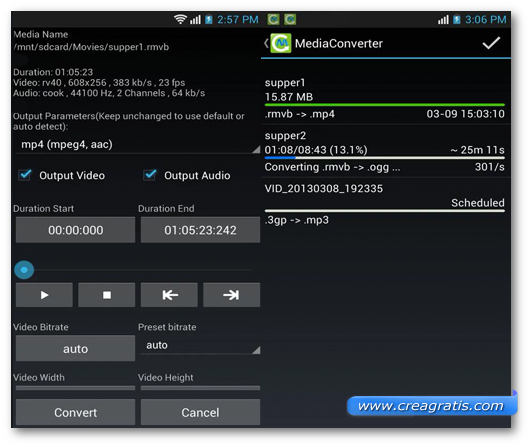Open the mp4 (mpeg4, aac) format dropdown
This screenshot has width=530, height=447.
pyautogui.click(x=138, y=145)
